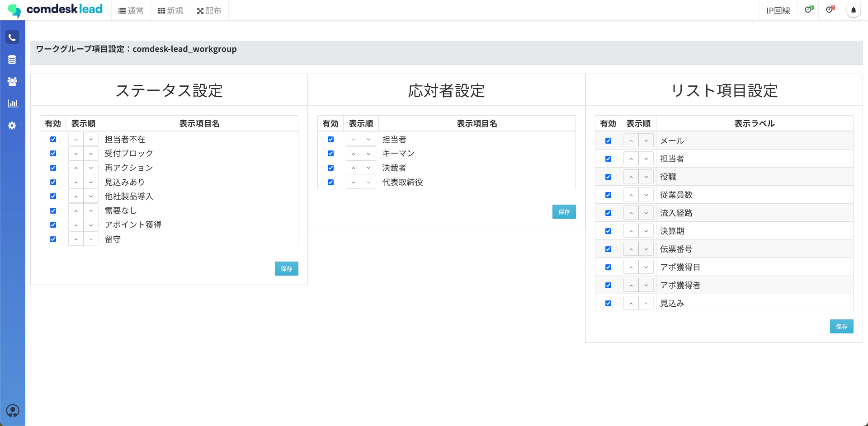This screenshot has height=426, width=868.
Task: Move 決算期 up in list order
Action: point(631,231)
